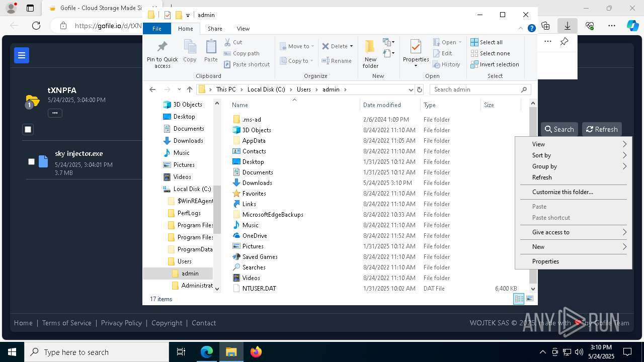Open the Gofile Contact link
The image size is (644, 362).
204,323
